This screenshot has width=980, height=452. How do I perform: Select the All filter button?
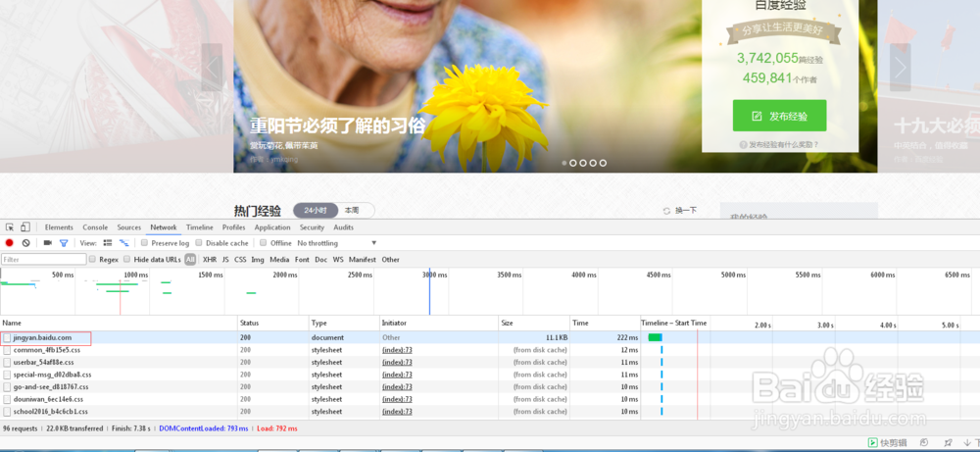tap(190, 260)
